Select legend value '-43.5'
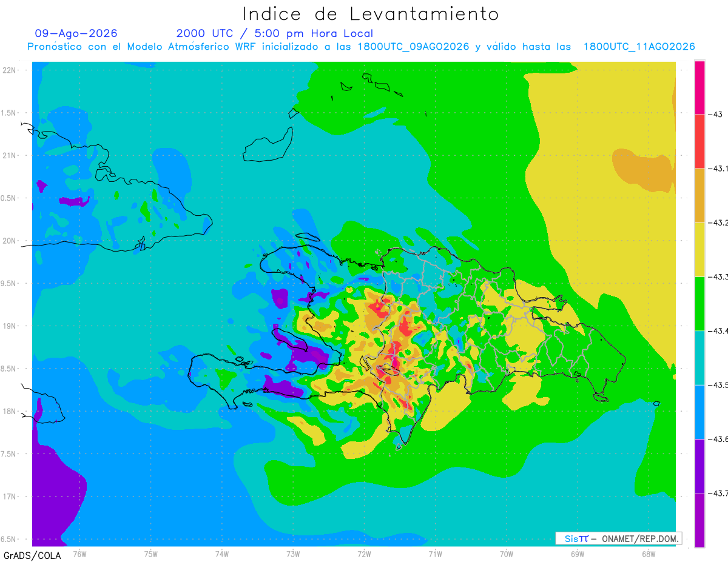 719,385
